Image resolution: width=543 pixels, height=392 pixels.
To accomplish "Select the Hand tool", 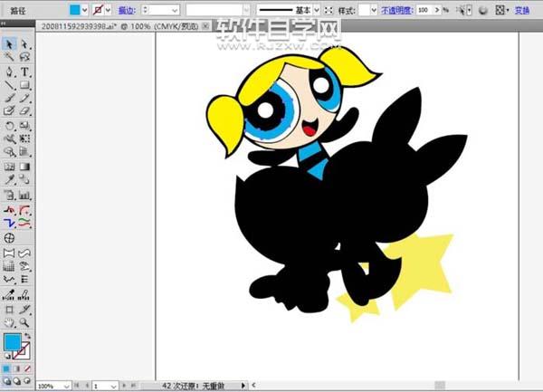I will tap(9, 322).
